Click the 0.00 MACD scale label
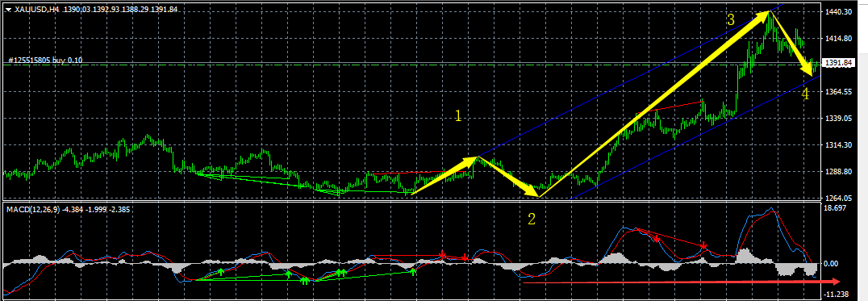This screenshot has height=301, width=868. 830,264
